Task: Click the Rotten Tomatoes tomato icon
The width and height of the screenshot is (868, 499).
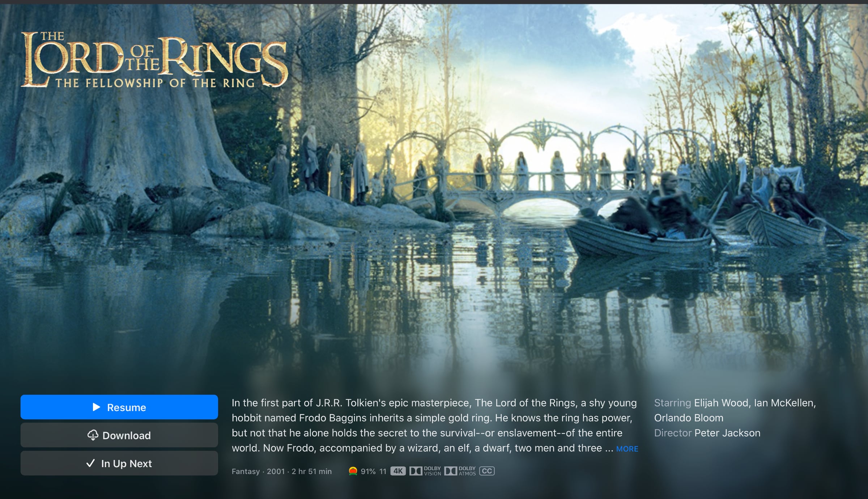Action: point(353,471)
